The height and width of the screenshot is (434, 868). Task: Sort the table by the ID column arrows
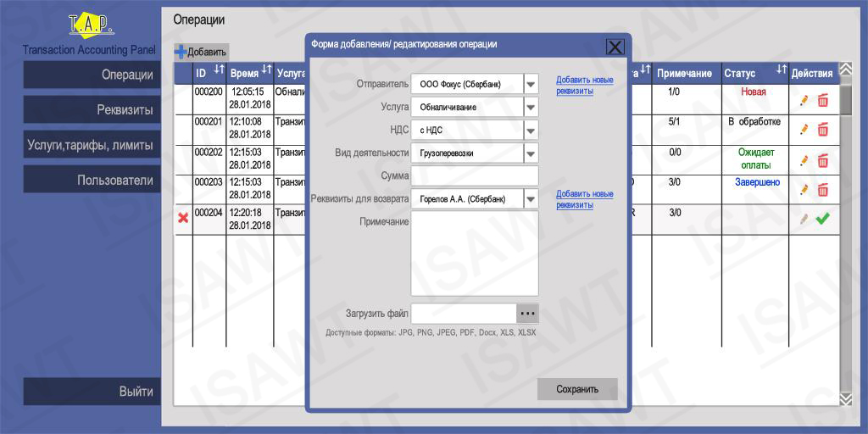click(x=219, y=70)
